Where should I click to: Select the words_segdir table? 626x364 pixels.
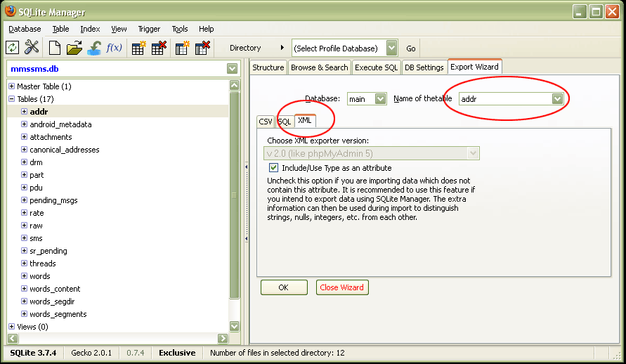[x=52, y=301]
